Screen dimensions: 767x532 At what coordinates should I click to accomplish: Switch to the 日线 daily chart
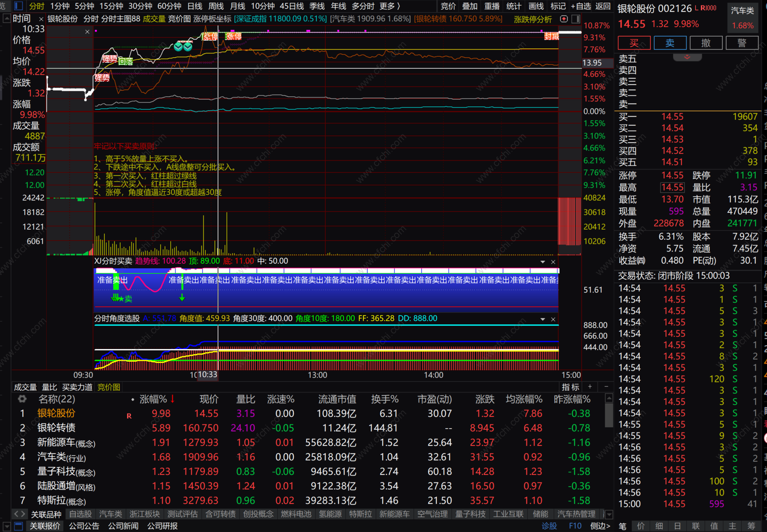click(x=195, y=6)
